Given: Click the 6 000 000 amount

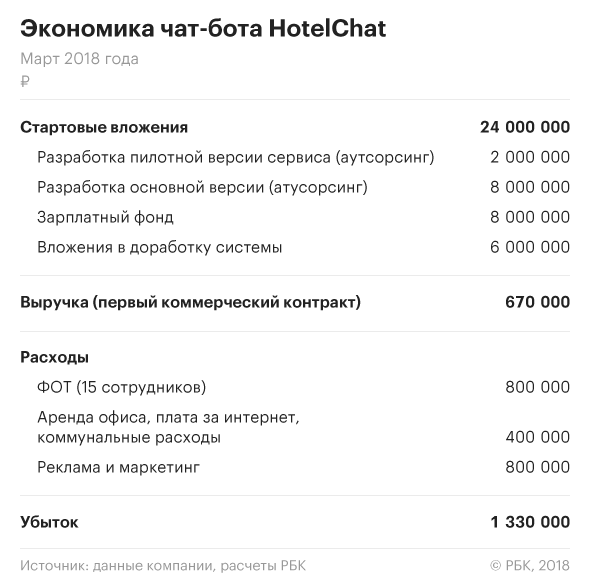Looking at the screenshot, I should (530, 248).
